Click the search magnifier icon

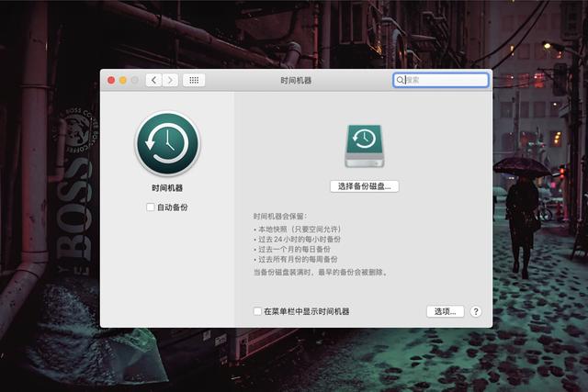(x=401, y=80)
